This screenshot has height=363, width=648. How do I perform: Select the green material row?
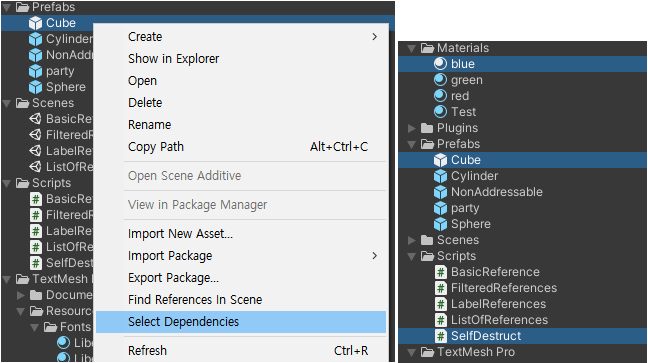point(522,80)
